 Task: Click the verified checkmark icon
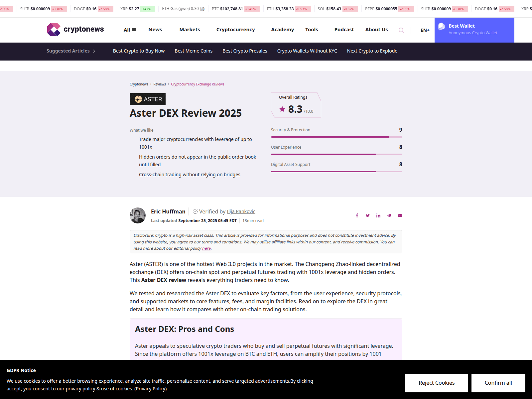tap(195, 211)
